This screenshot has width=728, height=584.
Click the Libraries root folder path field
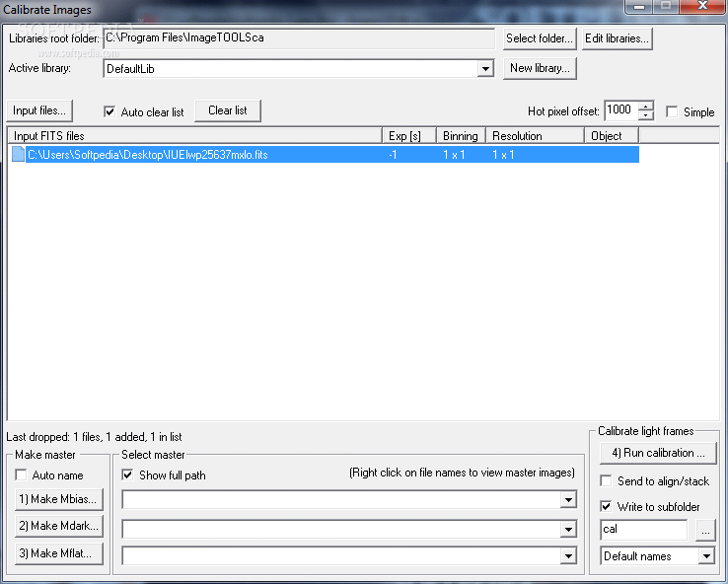pyautogui.click(x=299, y=38)
